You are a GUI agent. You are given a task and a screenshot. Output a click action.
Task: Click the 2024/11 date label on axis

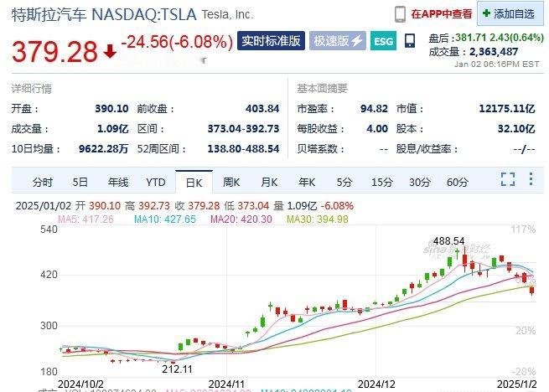tap(226, 384)
